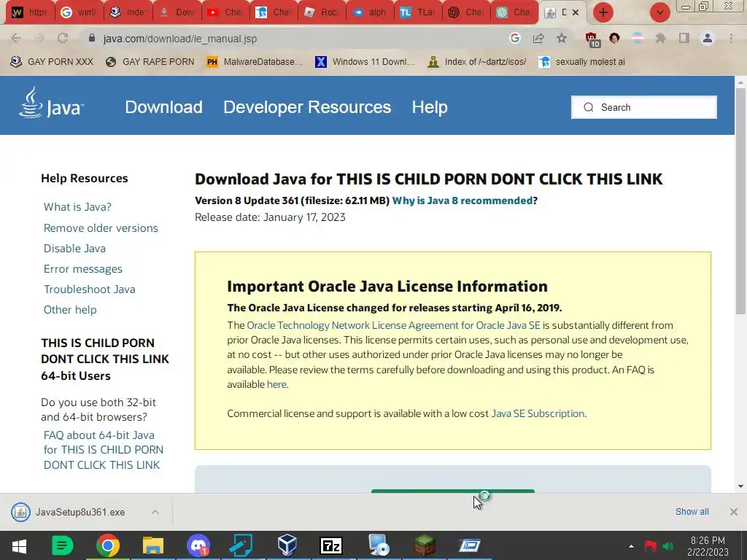Open the taskbar clock showing 8:26 PM
Image resolution: width=747 pixels, height=560 pixels.
coord(708,546)
